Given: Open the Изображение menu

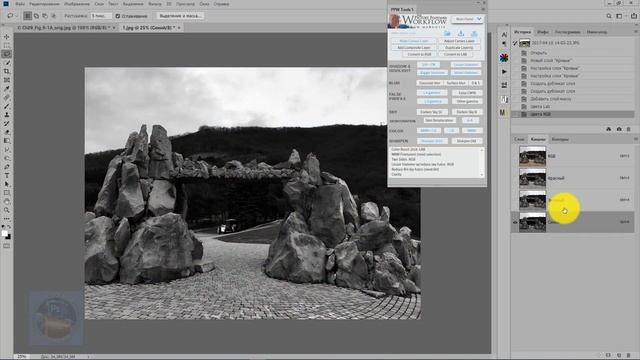Looking at the screenshot, I should [x=77, y=4].
